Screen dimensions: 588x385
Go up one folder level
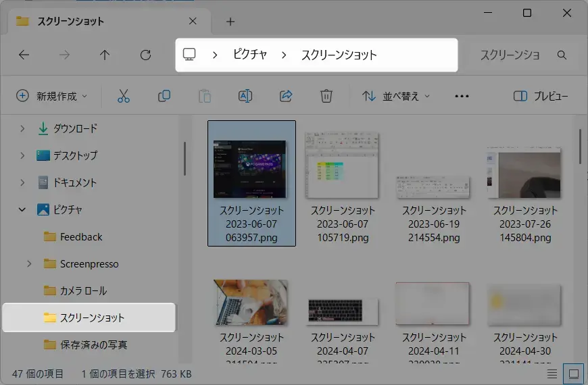105,55
